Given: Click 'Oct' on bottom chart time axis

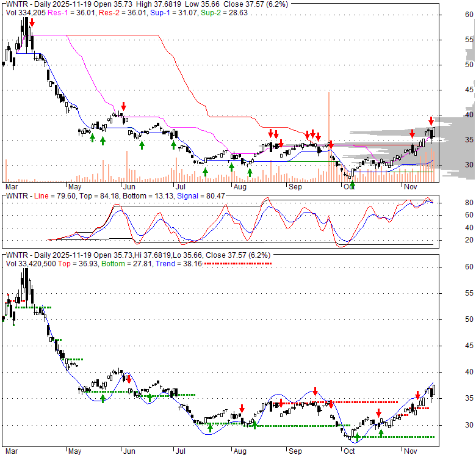Looking at the screenshot, I should click(349, 451).
